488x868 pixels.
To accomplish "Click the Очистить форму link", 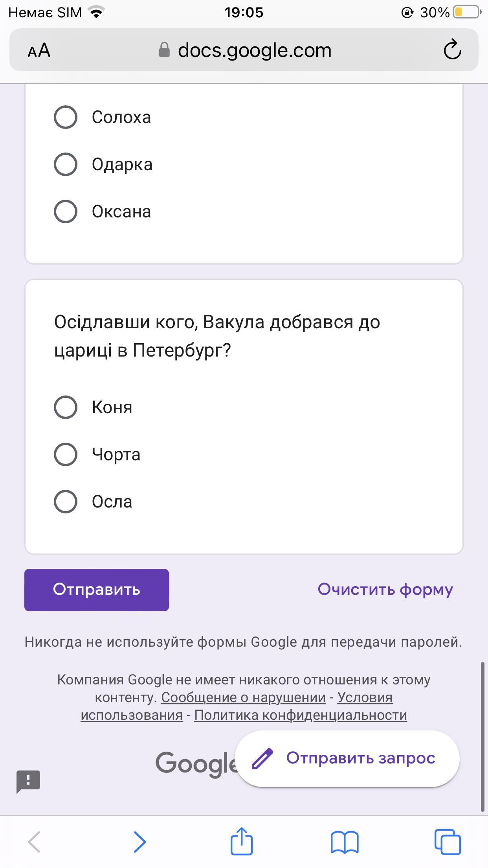I will tap(385, 590).
